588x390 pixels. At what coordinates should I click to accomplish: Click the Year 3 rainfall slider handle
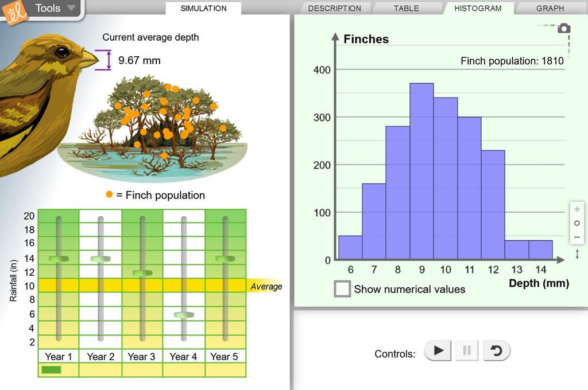point(142,273)
